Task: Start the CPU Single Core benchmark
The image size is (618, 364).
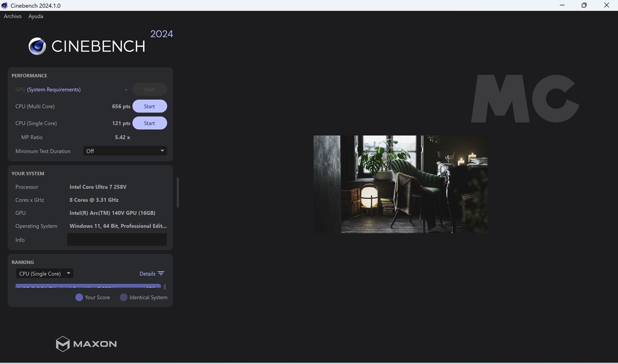Action: (x=149, y=123)
